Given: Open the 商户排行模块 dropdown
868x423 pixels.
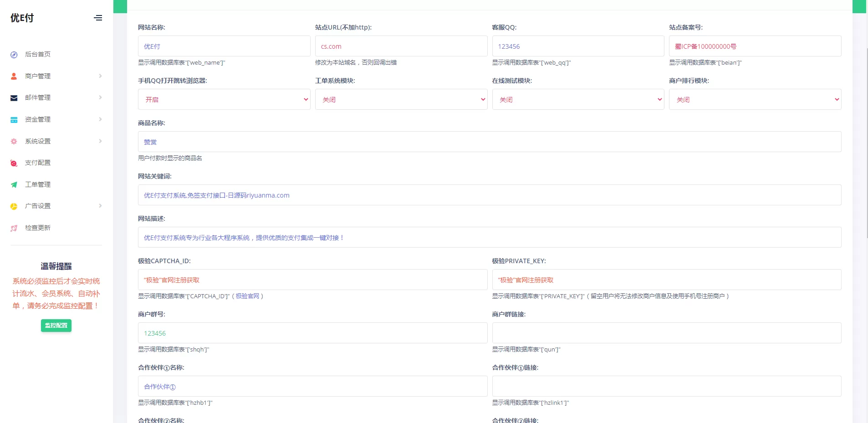Looking at the screenshot, I should tap(755, 99).
